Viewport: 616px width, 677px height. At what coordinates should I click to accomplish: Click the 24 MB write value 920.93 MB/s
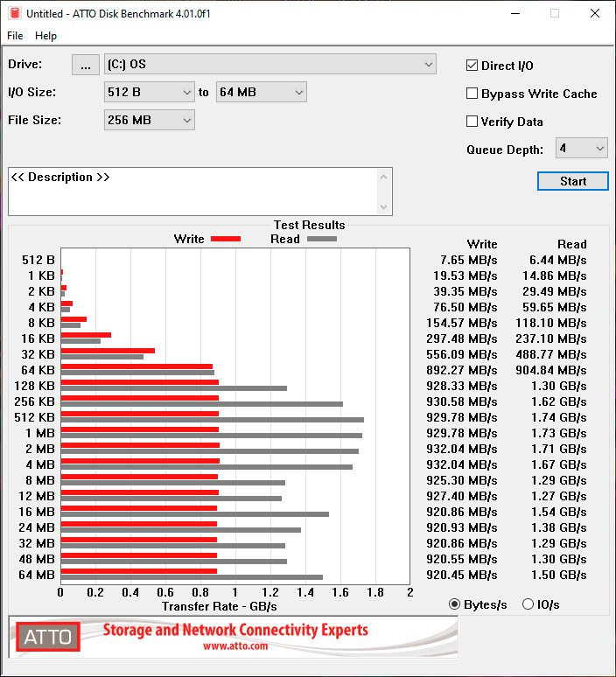click(462, 527)
